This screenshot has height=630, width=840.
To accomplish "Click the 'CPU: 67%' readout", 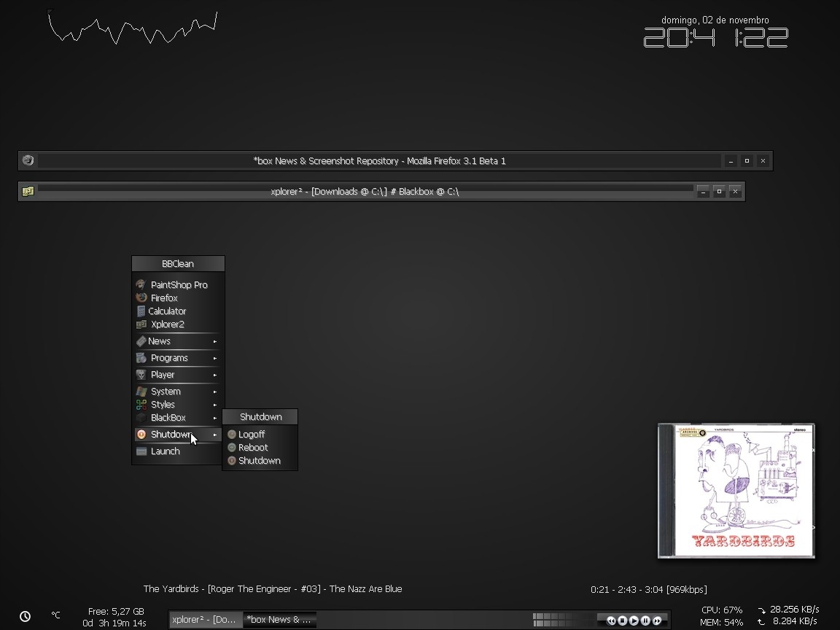I will 722,610.
